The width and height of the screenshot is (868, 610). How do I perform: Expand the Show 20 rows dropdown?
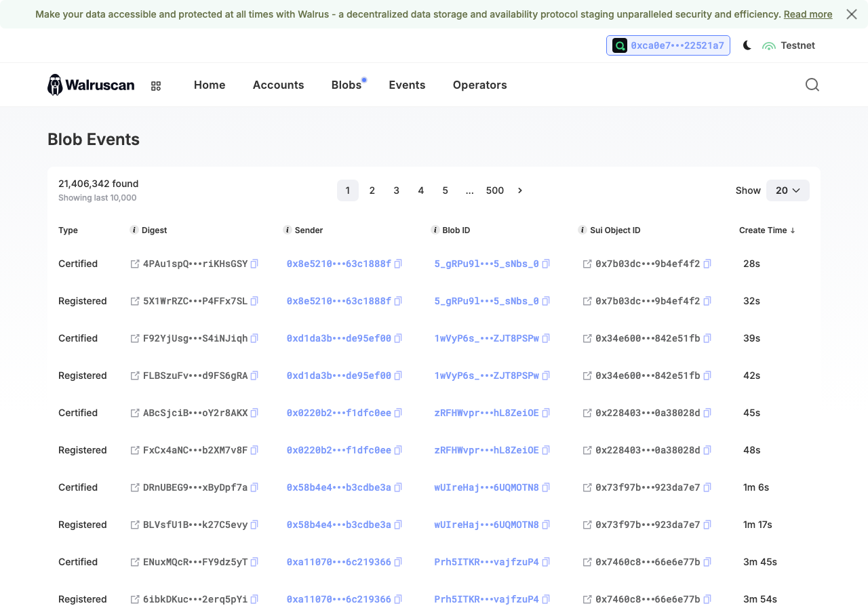(788, 190)
